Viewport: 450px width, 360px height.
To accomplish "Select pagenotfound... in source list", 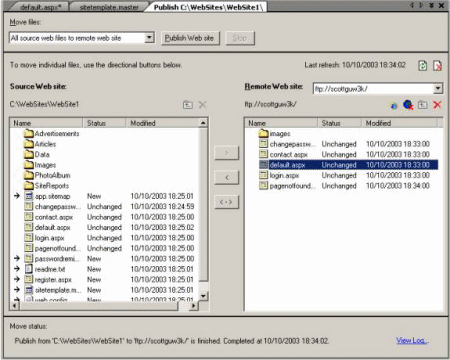I will [53, 248].
